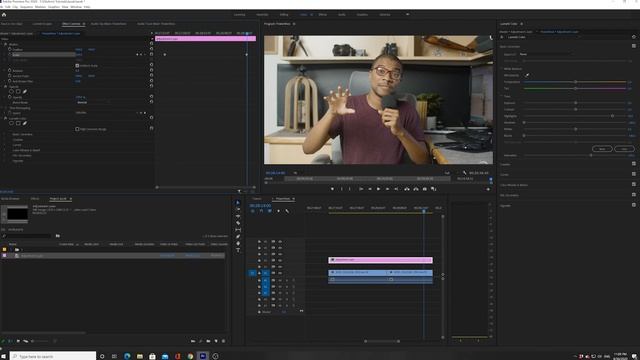
Task: Select the Razor tool
Action: [238, 223]
